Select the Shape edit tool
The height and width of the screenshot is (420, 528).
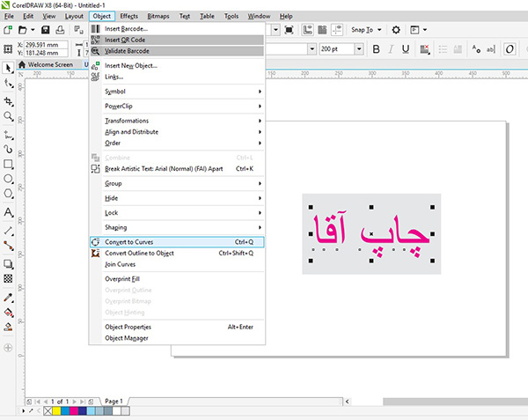[x=8, y=84]
